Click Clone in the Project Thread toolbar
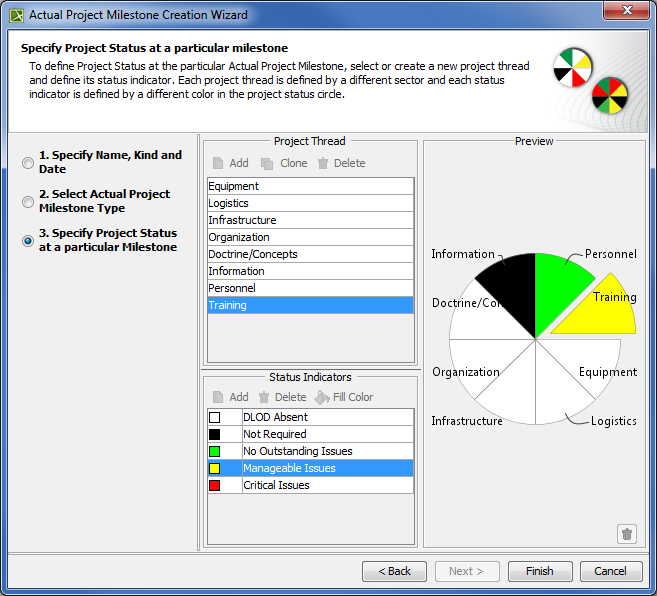Viewport: 657px width, 596px height. click(x=284, y=163)
